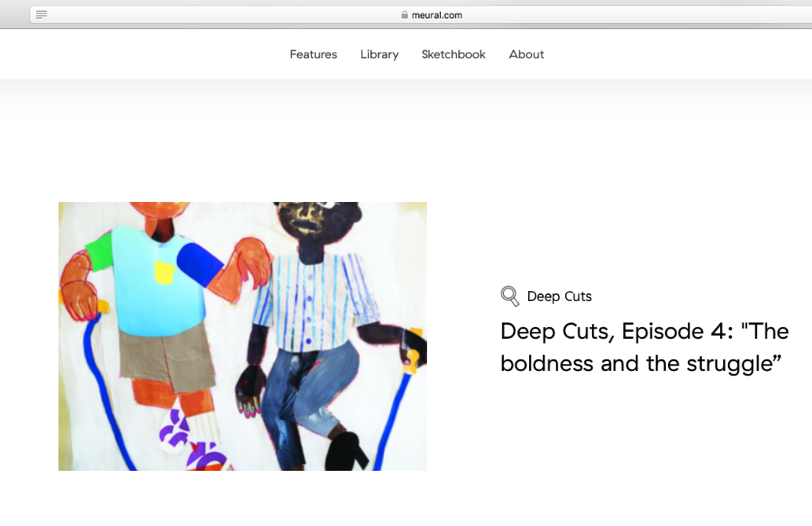Click the padlock icon beside meural.com

405,15
